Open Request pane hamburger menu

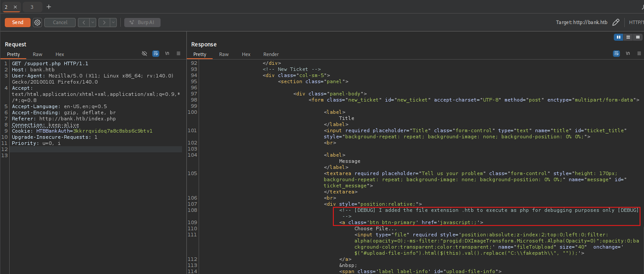[x=179, y=54]
